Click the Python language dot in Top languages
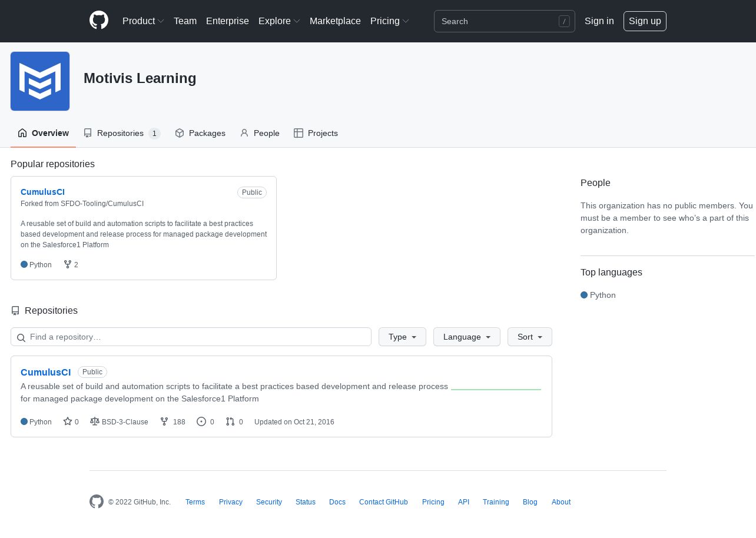 (x=584, y=295)
